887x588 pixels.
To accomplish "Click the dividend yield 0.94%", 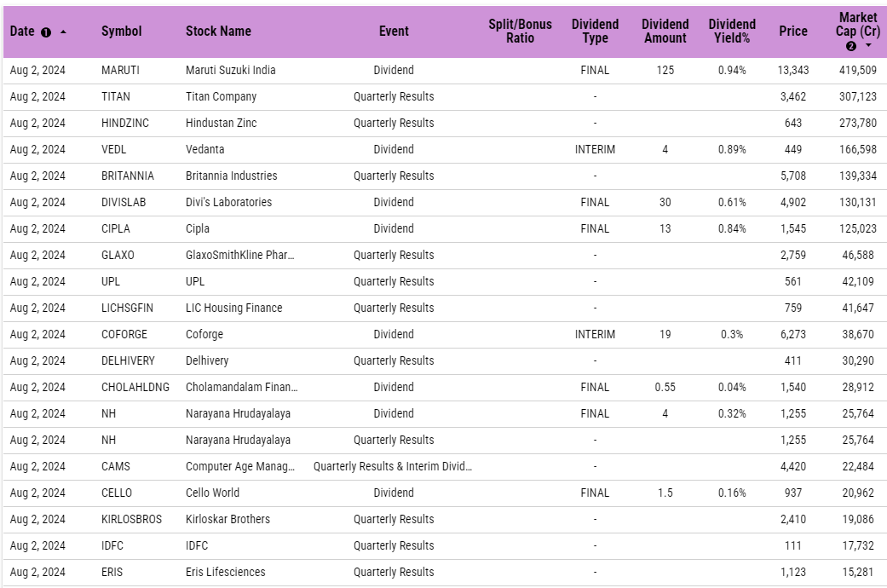I will [732, 70].
